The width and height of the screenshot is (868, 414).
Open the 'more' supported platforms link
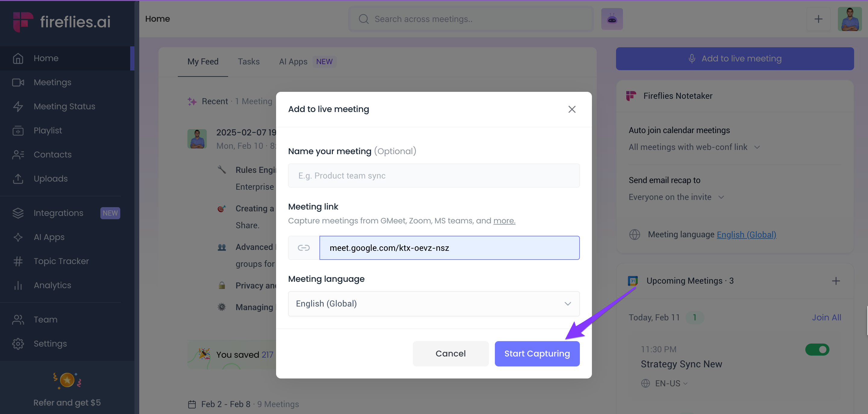click(504, 221)
